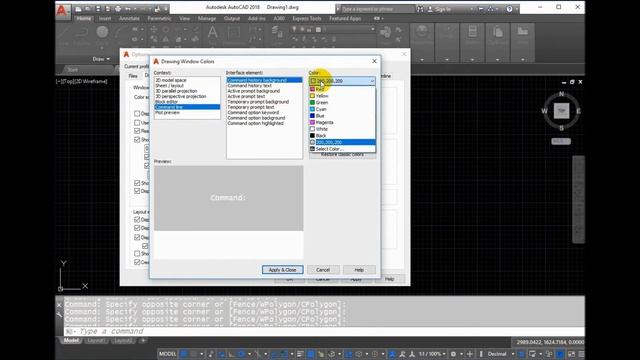The width and height of the screenshot is (640, 360).
Task: Click the Type a command input field
Action: (x=324, y=331)
